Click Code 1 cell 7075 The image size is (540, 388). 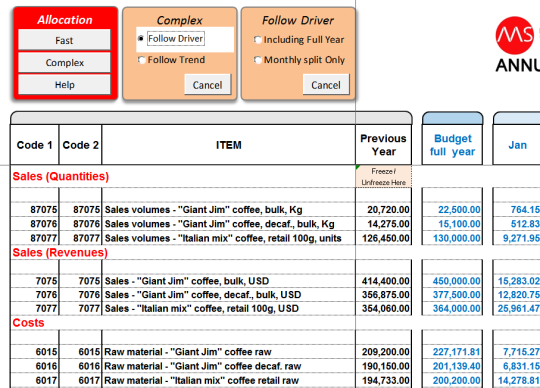click(x=34, y=281)
